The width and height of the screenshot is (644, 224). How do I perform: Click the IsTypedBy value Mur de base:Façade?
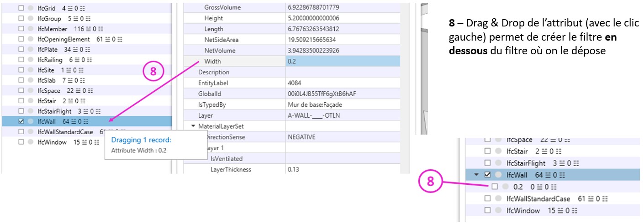click(x=315, y=104)
